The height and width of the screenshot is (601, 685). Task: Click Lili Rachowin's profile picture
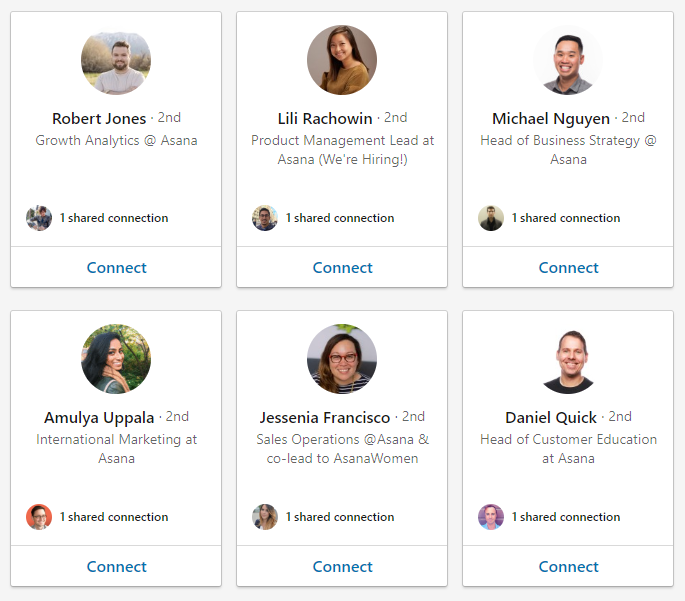342,60
